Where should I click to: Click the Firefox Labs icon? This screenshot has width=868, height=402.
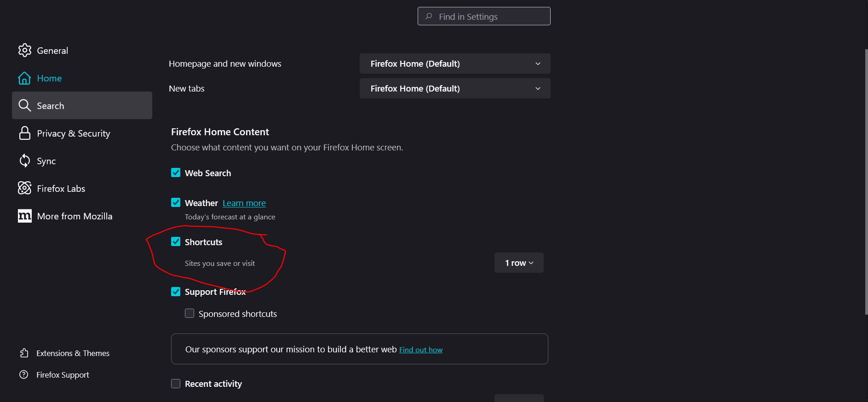point(25,188)
